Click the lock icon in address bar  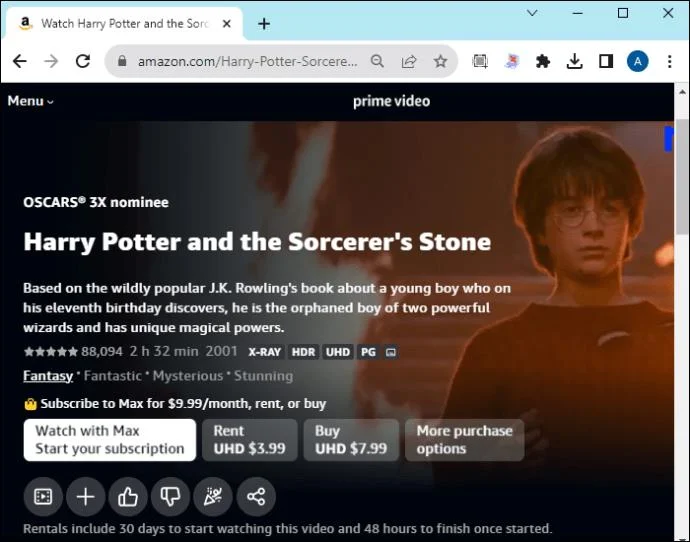pos(122,61)
